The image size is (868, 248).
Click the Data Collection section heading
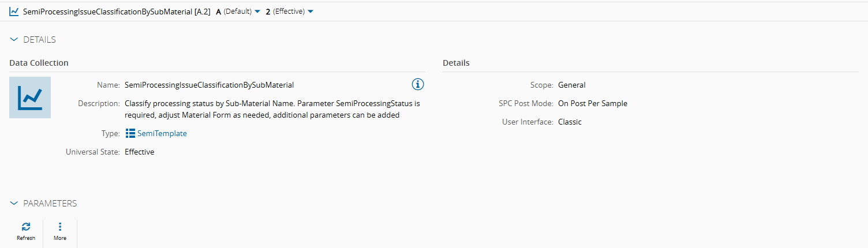point(39,63)
